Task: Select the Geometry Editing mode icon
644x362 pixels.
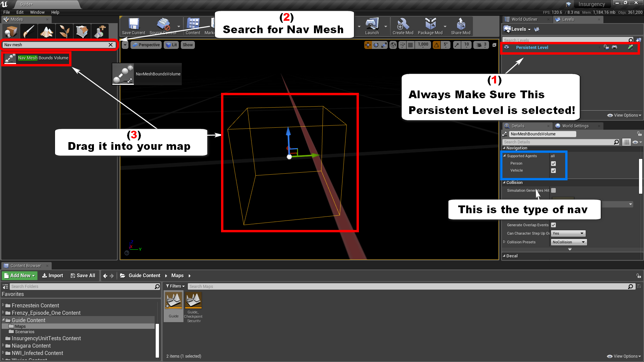Action: tap(82, 32)
